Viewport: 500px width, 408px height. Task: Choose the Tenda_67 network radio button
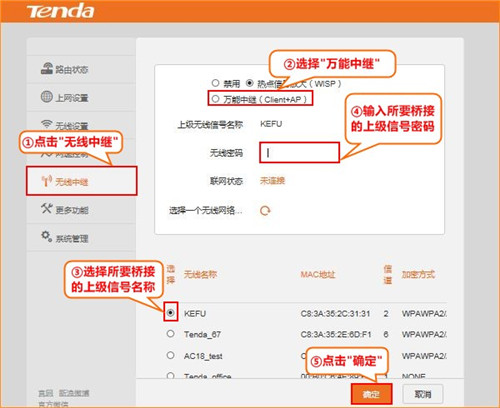(x=170, y=333)
